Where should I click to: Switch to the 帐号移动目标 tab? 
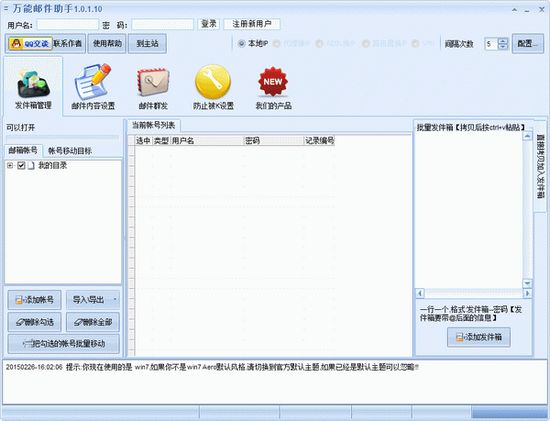click(x=70, y=151)
